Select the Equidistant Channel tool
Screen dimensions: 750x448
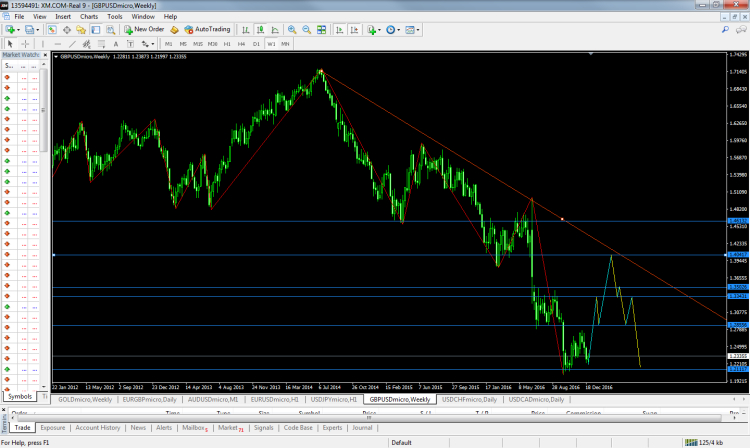[87, 44]
